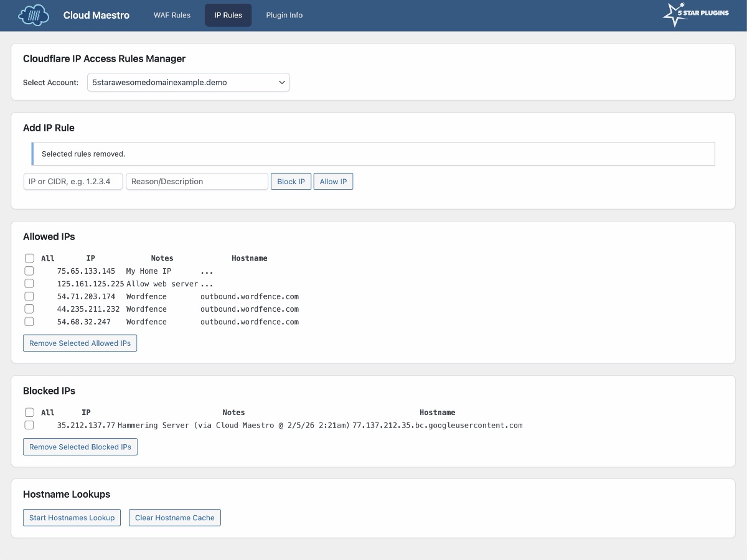Screen dimensions: 747x560
Task: Click the Cloud Maestro cloud logo
Action: click(33, 15)
